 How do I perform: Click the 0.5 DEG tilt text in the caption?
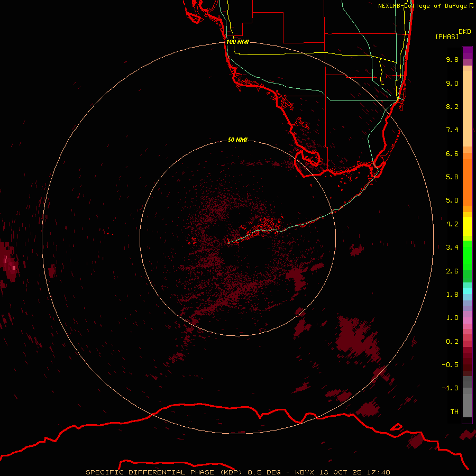pyautogui.click(x=265, y=472)
